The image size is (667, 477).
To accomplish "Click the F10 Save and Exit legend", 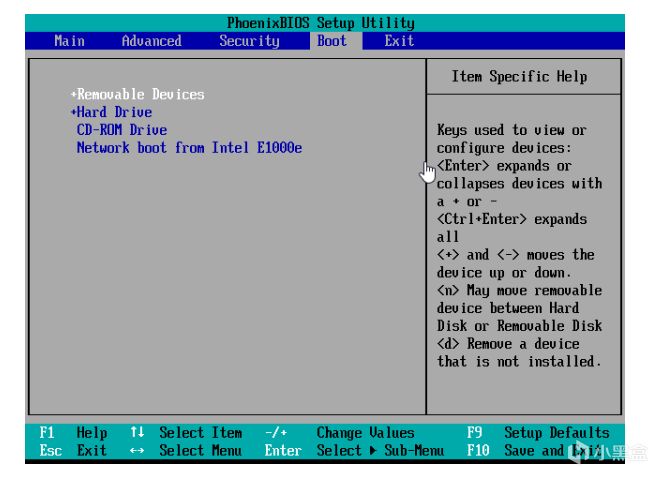I will [535, 451].
